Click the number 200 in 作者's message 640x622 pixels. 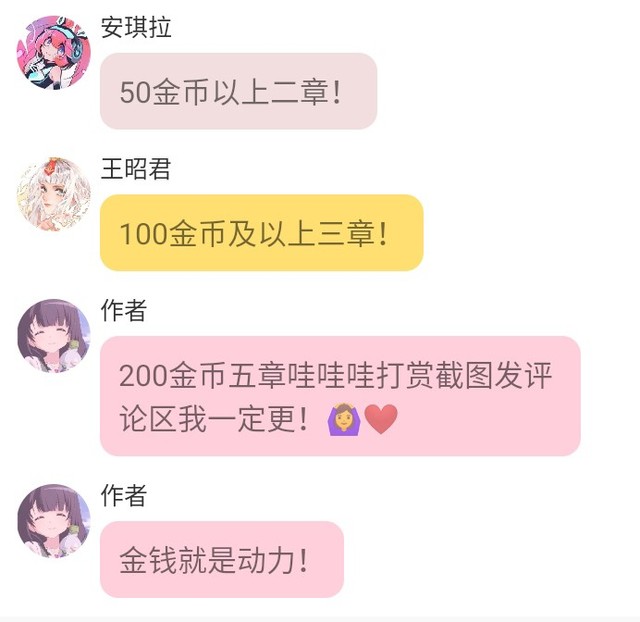(x=144, y=376)
